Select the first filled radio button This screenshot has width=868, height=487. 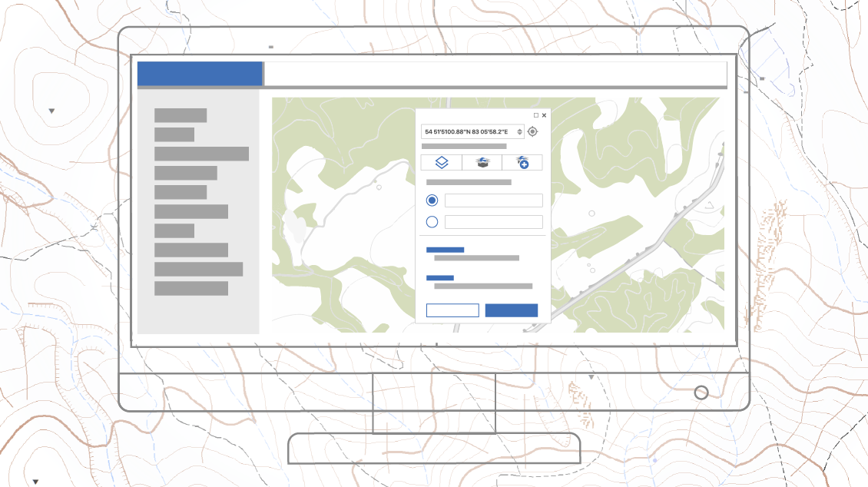click(x=432, y=200)
